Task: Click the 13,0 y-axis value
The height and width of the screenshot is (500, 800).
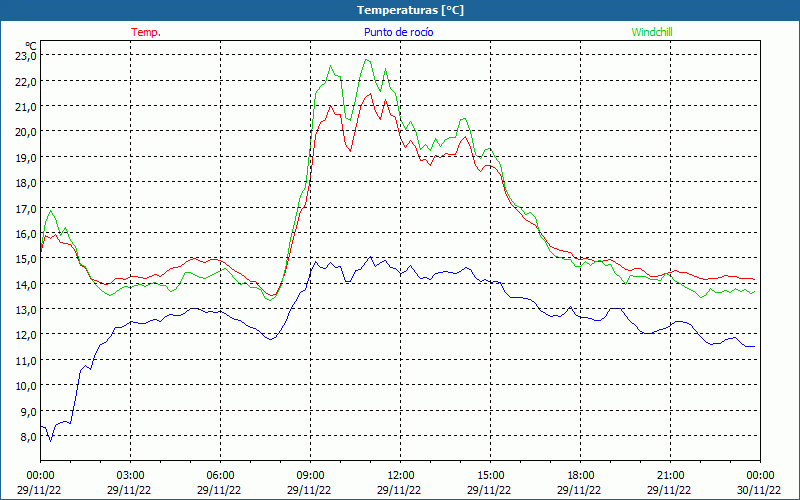Action: [x=26, y=310]
